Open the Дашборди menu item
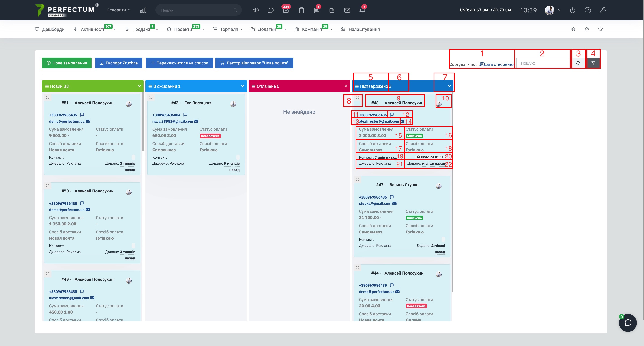The image size is (644, 346). click(x=49, y=29)
